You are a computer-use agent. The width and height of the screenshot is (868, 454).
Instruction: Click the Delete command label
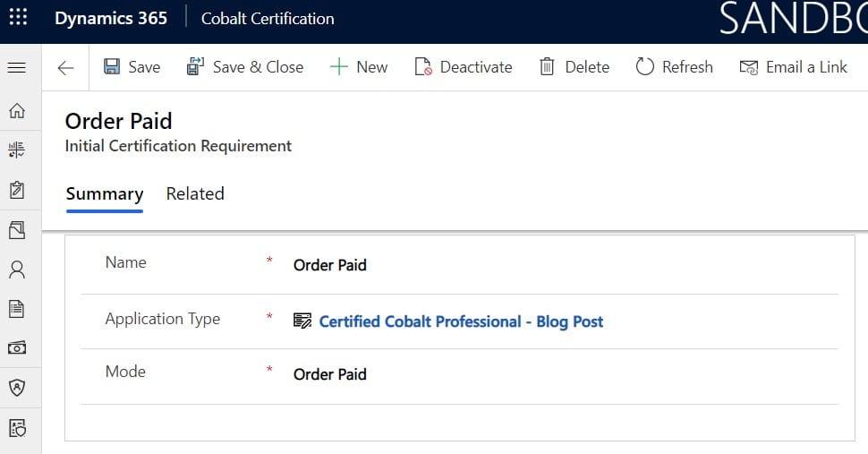[x=587, y=67]
